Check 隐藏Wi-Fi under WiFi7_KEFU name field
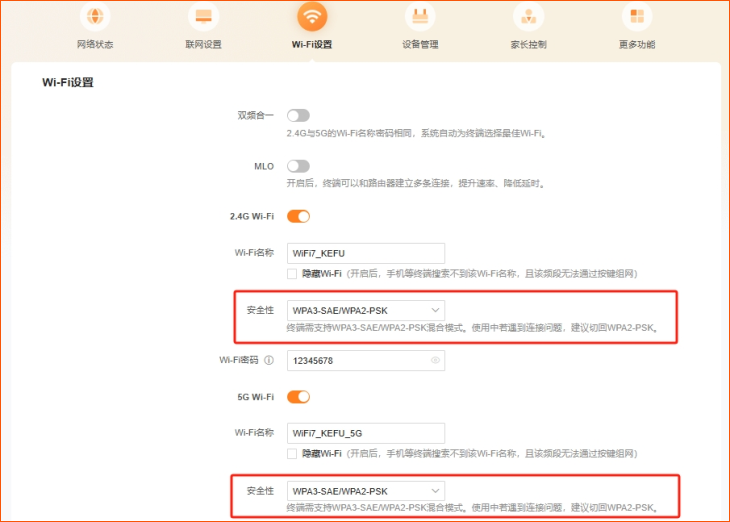 (292, 274)
